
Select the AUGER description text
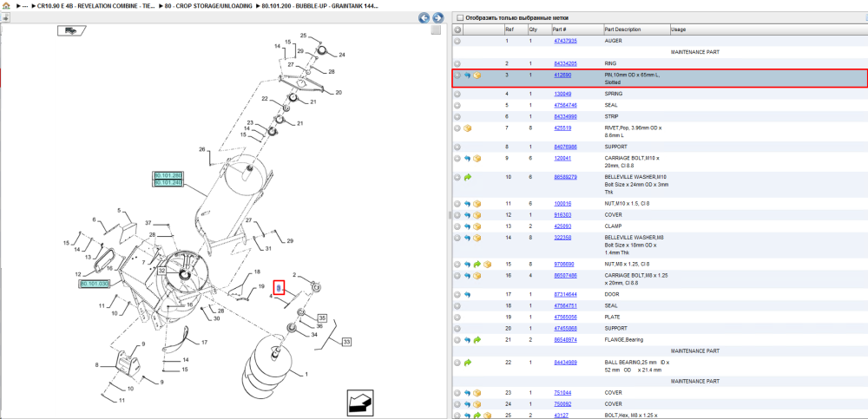pos(614,41)
